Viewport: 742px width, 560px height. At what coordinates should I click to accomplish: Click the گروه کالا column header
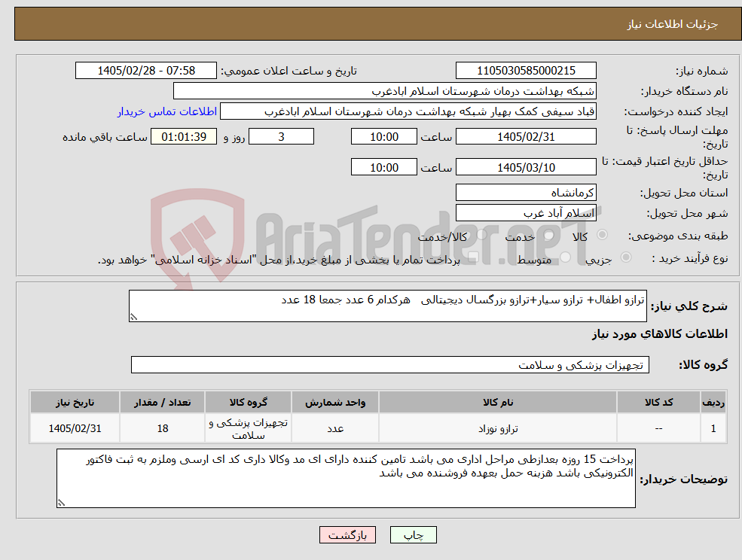point(249,403)
